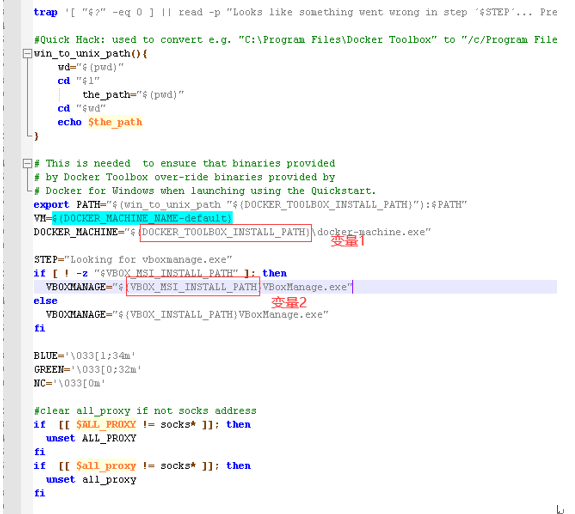The image size is (575, 514).
Task: Click the 'if [ ! -z' condition line
Action: 160,273
